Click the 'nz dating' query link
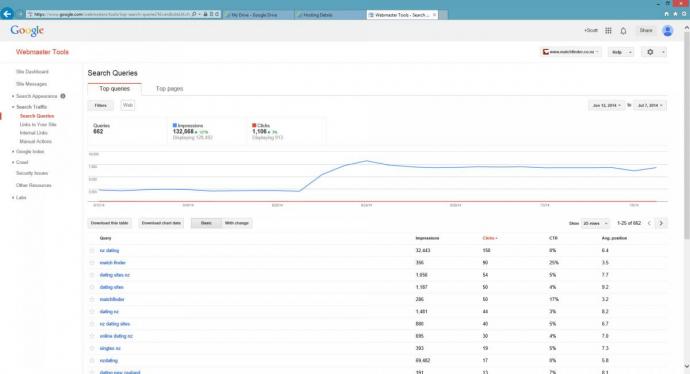This screenshot has width=690, height=374. click(x=109, y=250)
